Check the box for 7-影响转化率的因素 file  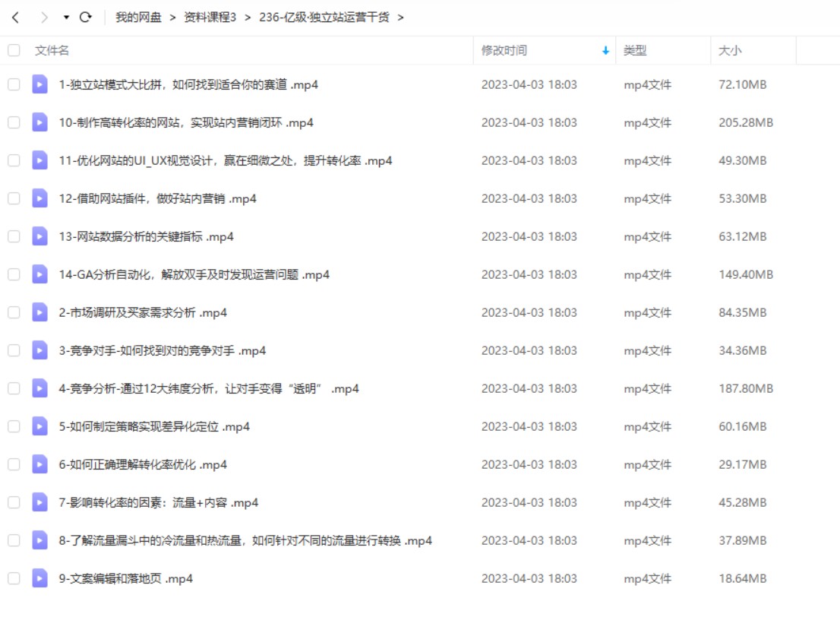14,503
